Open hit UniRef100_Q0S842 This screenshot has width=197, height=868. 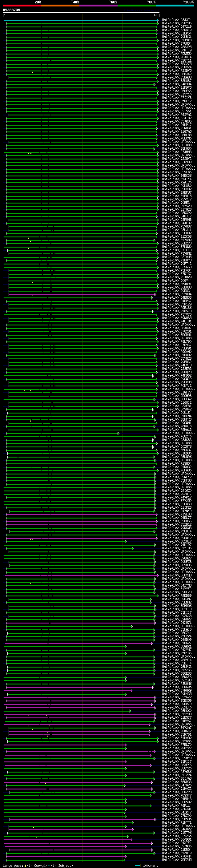click(177, 410)
